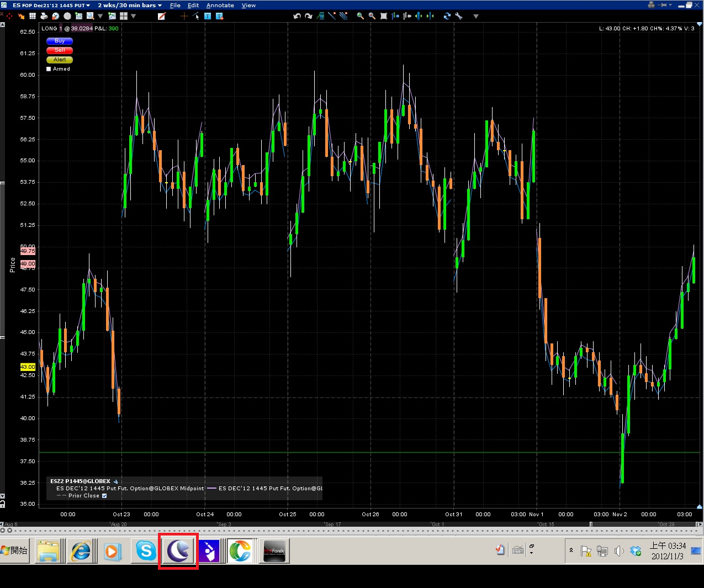This screenshot has height=588, width=704.
Task: Zoom in on the chart
Action: 361,16
